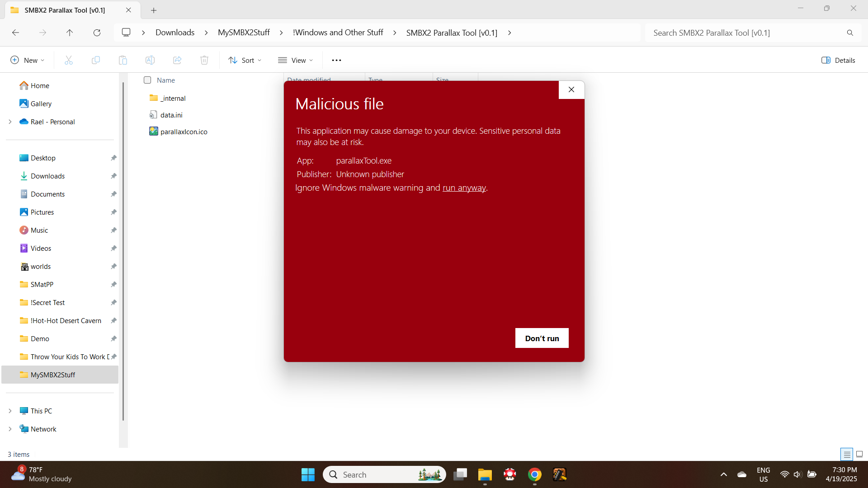Screen dimensions: 868x488
Task: Click the Paste toolbar icon
Action: click(123, 60)
